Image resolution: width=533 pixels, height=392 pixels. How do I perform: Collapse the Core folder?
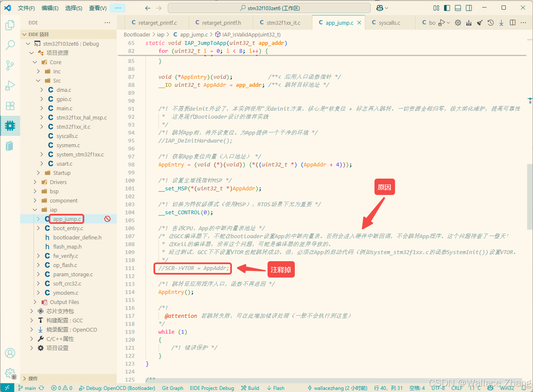pos(35,62)
